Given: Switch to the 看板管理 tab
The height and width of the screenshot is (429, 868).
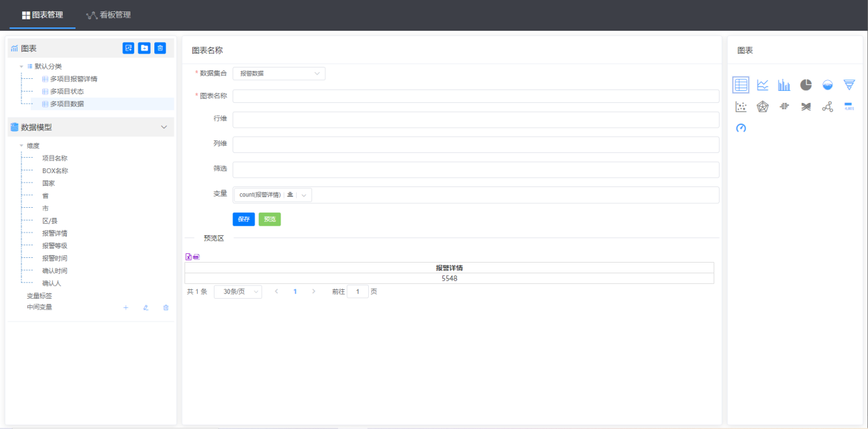Looking at the screenshot, I should coord(108,15).
